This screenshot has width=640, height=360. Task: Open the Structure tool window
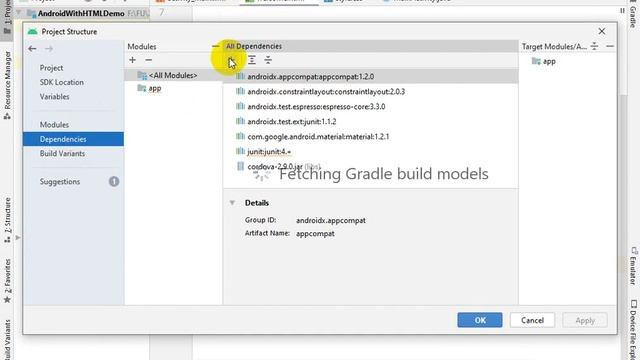click(x=7, y=220)
